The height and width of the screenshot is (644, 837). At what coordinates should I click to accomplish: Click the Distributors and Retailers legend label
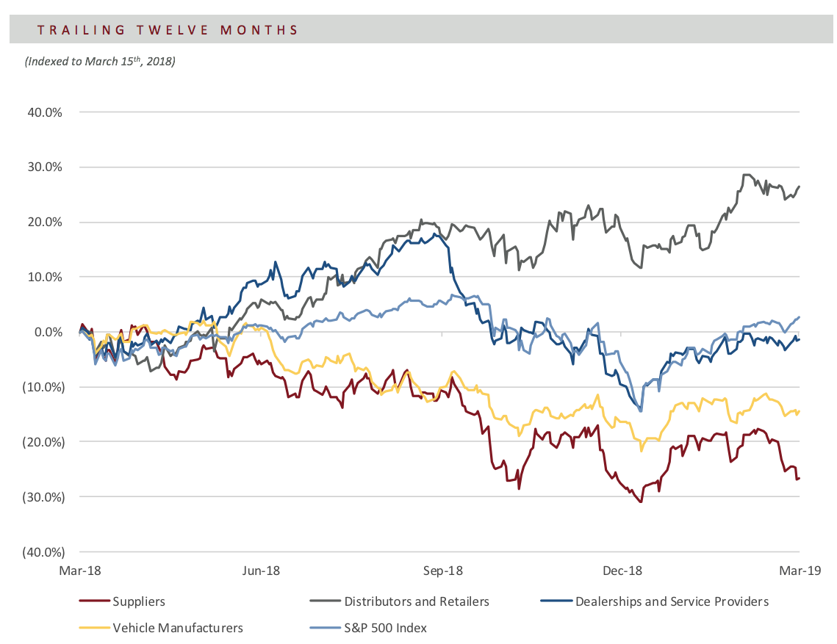[x=417, y=601]
